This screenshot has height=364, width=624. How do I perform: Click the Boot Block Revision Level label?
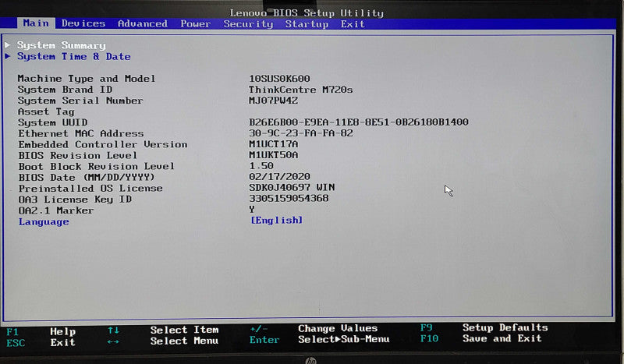tap(96, 166)
